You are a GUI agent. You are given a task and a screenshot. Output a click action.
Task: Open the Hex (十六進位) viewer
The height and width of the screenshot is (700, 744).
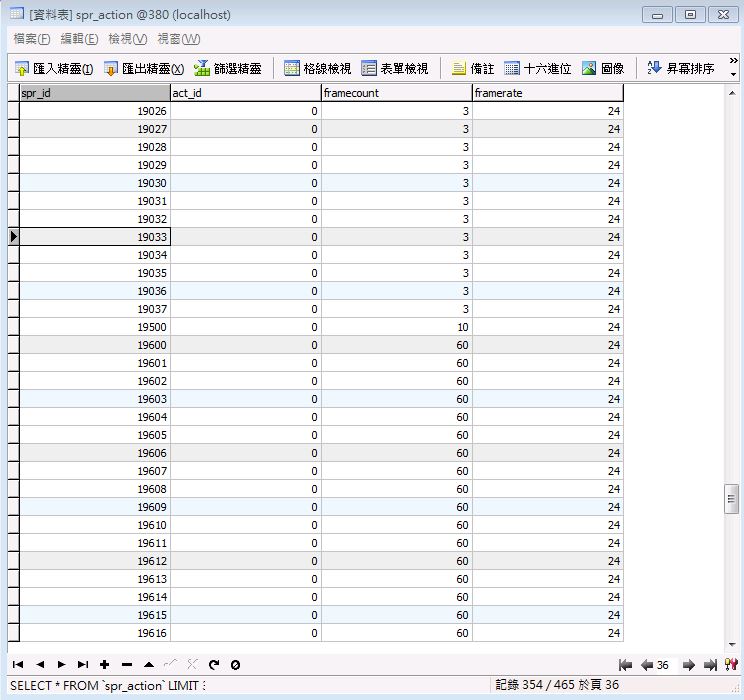(x=538, y=69)
